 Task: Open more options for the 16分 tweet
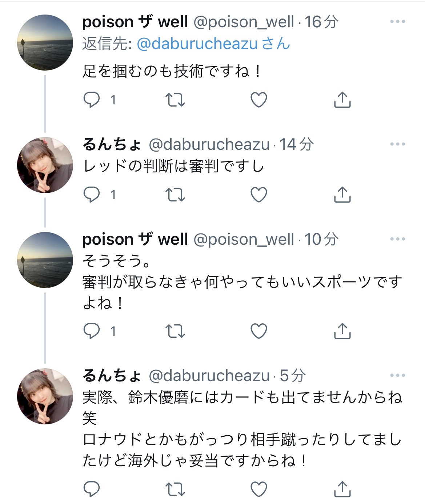tap(397, 22)
